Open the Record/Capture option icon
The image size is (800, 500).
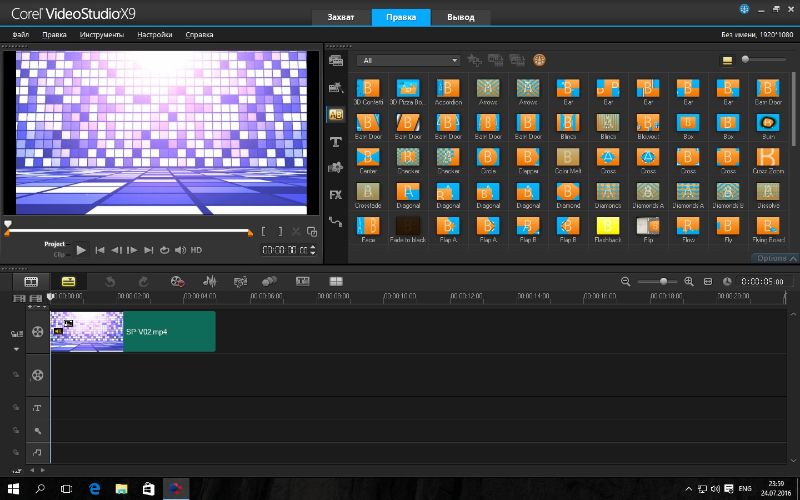click(177, 281)
